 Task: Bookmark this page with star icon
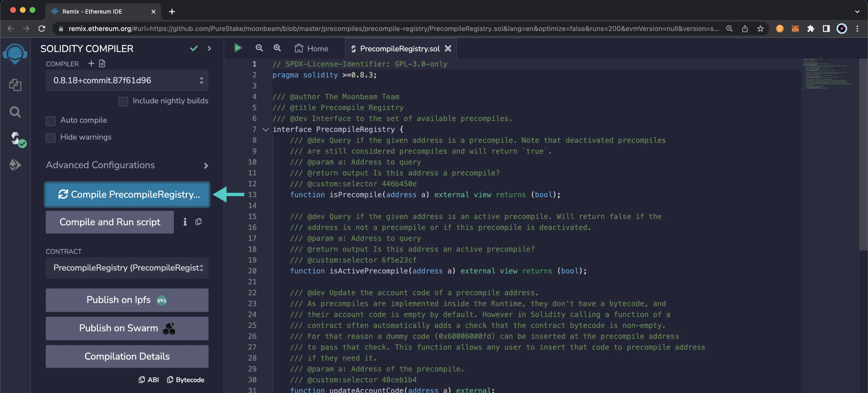pos(760,29)
